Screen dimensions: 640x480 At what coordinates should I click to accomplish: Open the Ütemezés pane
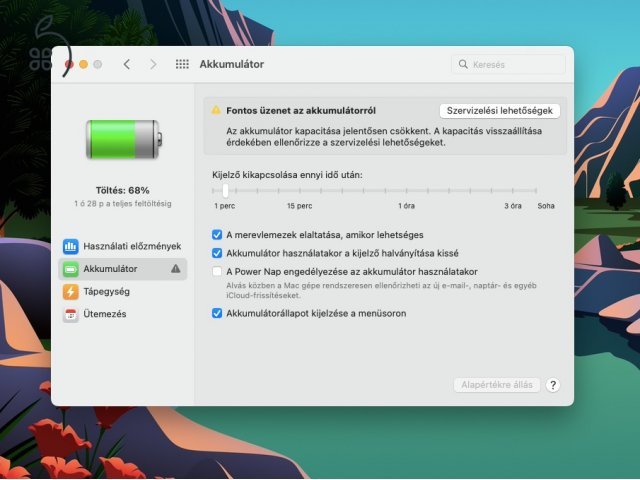(122, 314)
